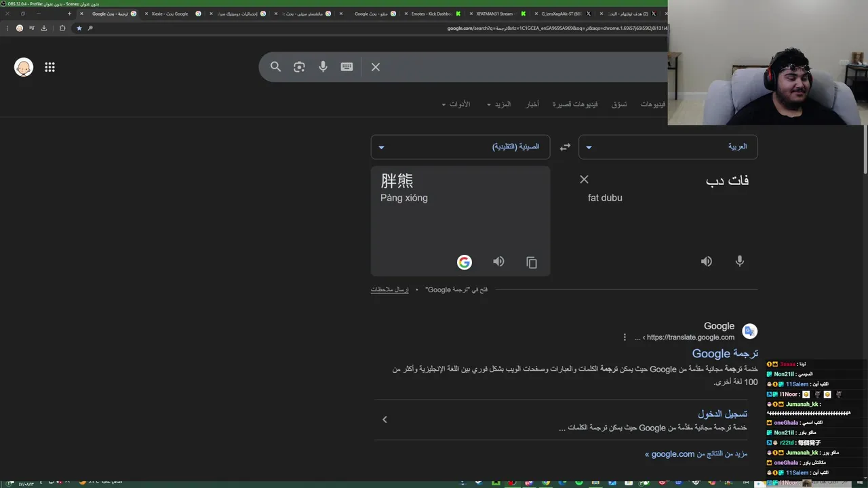
Task: Listen to the Arabic source text
Action: point(707,261)
